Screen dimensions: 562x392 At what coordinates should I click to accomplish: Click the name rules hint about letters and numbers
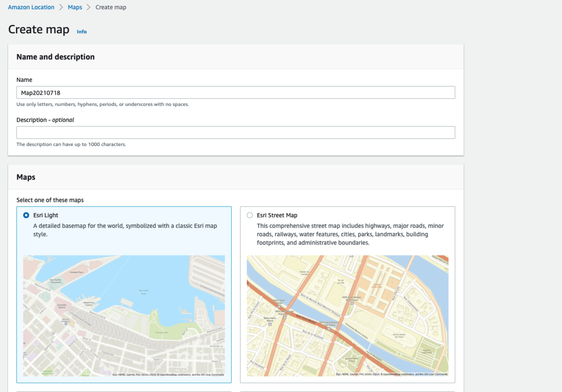click(103, 104)
